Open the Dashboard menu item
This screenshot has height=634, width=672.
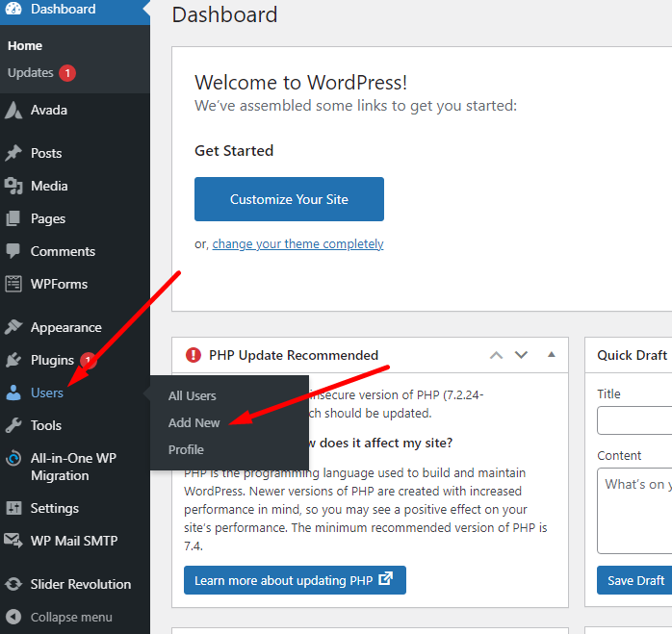tap(63, 9)
